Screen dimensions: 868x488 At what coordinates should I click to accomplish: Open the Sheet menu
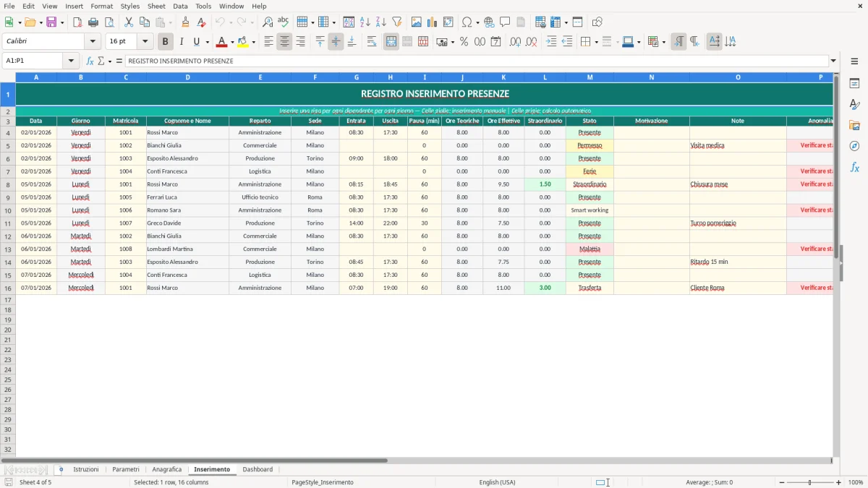tap(156, 6)
